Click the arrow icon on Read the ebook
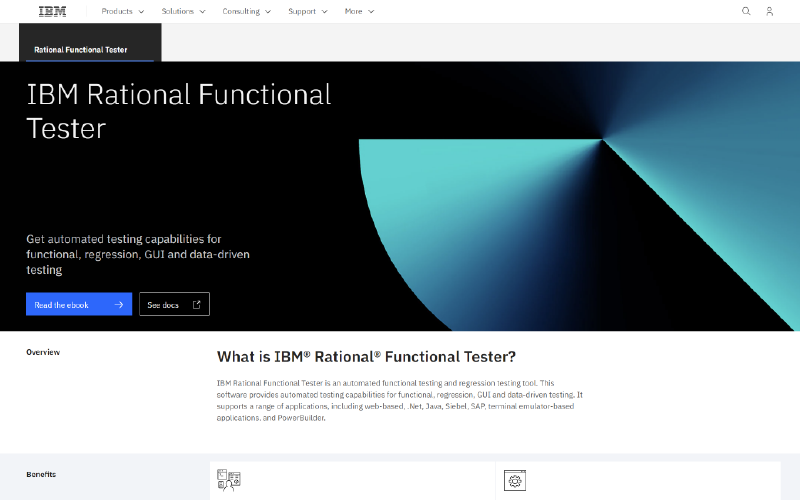The width and height of the screenshot is (800, 500). pos(119,305)
